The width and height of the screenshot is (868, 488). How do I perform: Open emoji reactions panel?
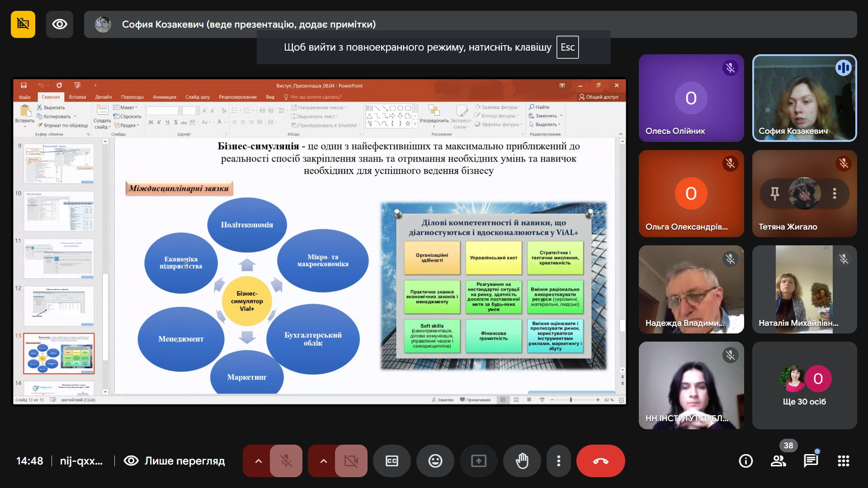coord(435,461)
